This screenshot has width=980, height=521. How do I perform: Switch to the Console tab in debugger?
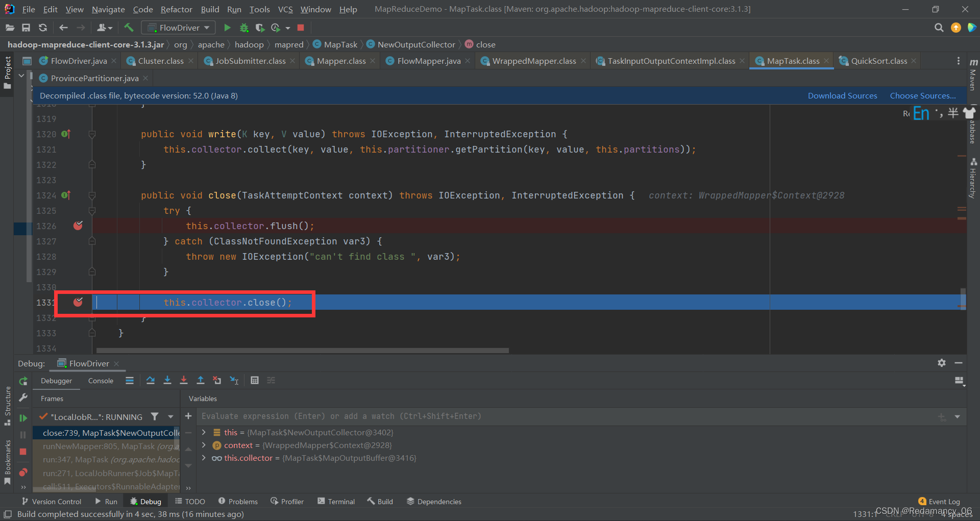pyautogui.click(x=101, y=381)
